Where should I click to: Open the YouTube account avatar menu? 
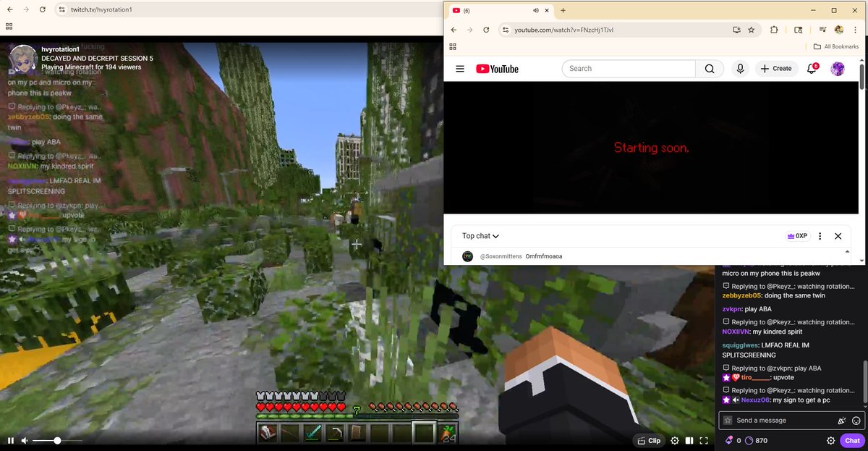pyautogui.click(x=838, y=69)
